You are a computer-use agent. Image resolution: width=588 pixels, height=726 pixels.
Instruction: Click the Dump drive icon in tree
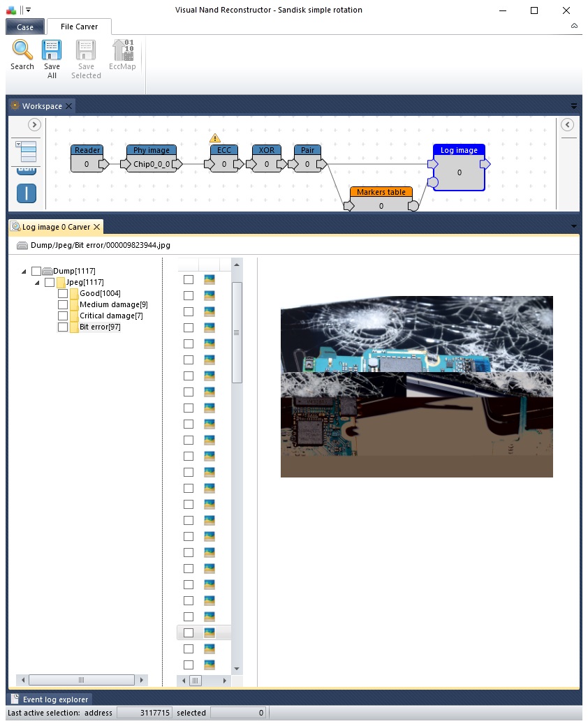coord(47,271)
